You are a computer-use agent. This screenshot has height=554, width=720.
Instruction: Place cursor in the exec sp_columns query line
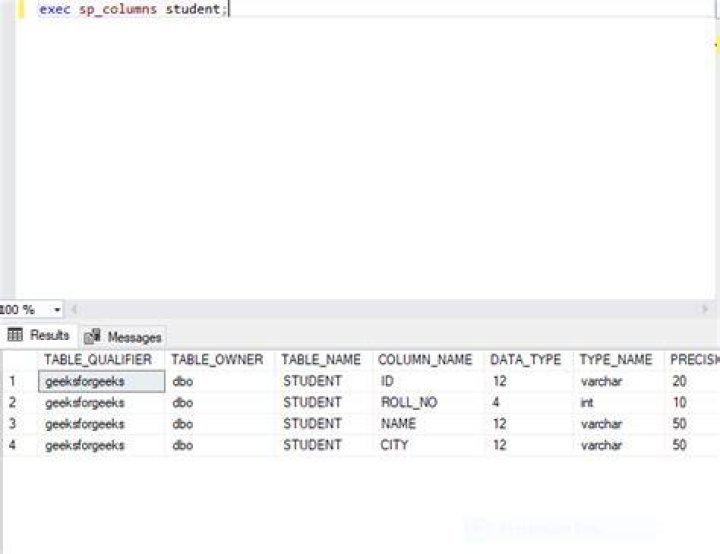pyautogui.click(x=133, y=9)
